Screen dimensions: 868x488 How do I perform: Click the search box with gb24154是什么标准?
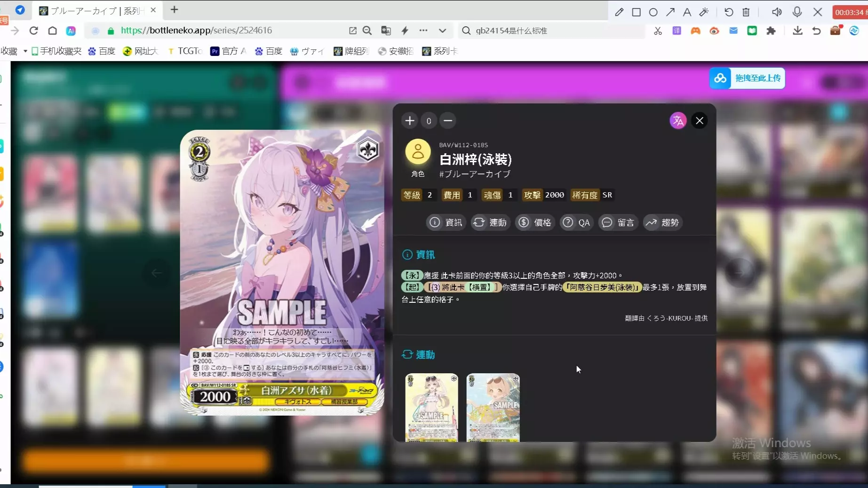point(551,31)
